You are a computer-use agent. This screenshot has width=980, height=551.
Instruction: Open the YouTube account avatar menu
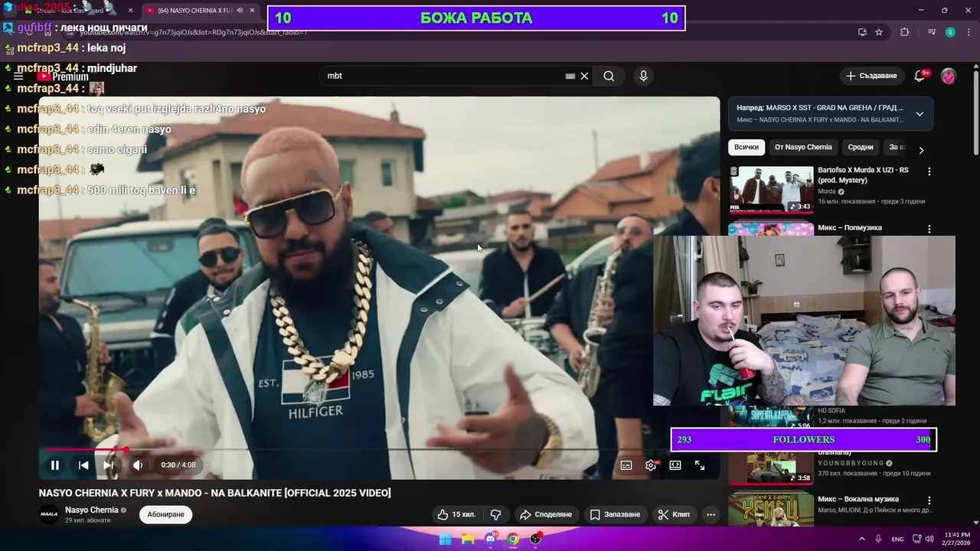[949, 76]
